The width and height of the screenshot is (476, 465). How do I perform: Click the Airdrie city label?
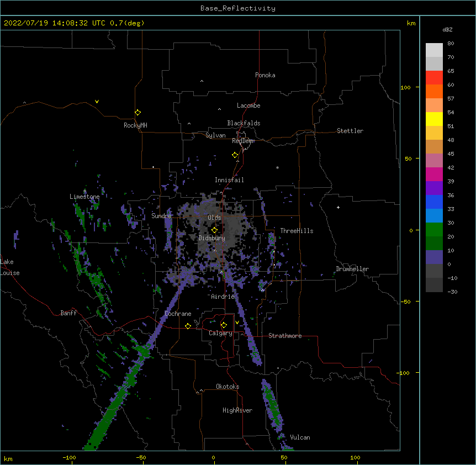223,297
